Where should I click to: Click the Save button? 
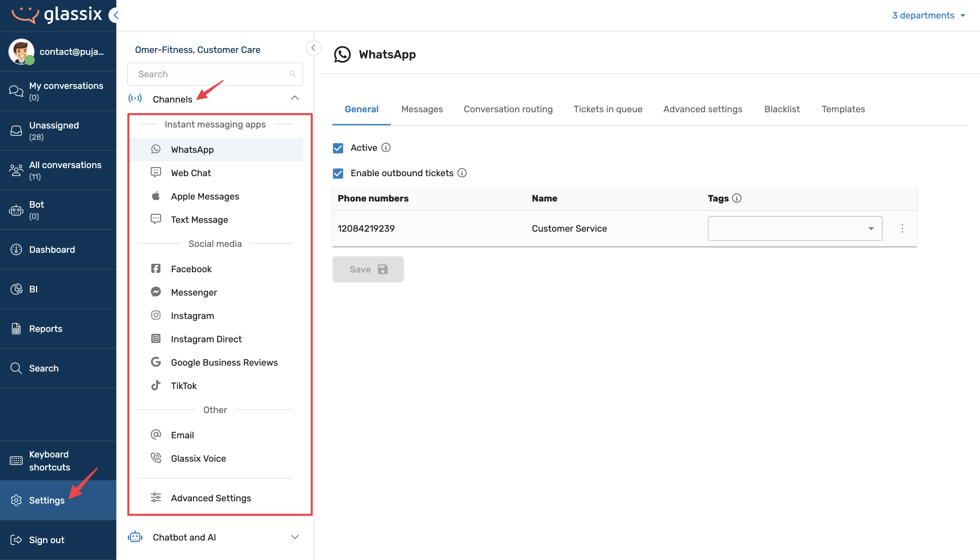point(368,269)
